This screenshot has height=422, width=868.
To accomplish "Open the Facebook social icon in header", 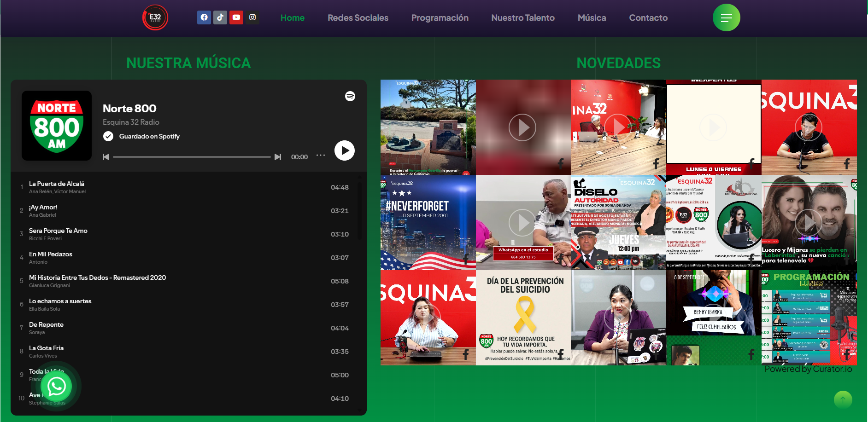I will coord(204,17).
